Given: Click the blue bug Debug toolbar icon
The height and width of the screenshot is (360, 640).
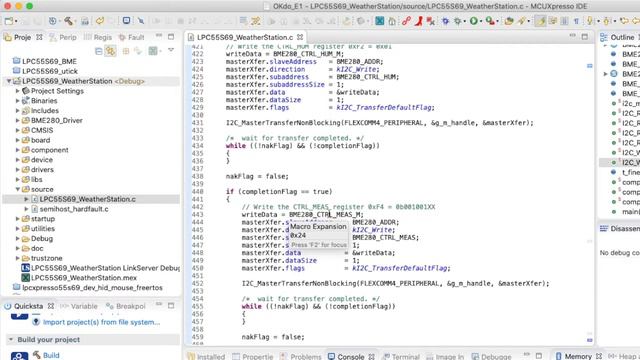Looking at the screenshot, I should tap(445, 21).
